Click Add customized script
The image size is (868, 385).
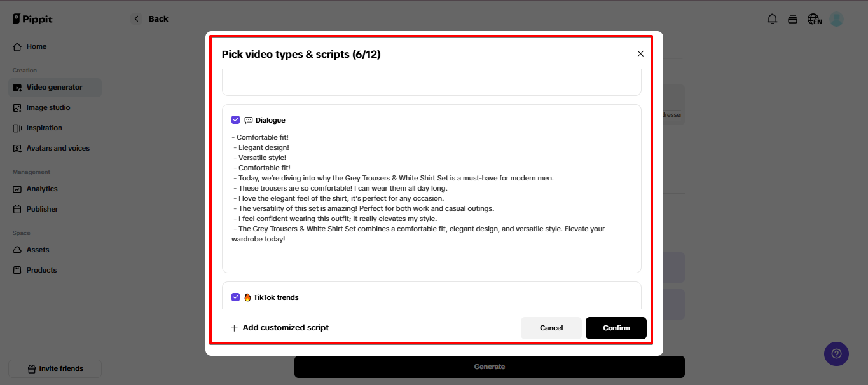point(280,327)
